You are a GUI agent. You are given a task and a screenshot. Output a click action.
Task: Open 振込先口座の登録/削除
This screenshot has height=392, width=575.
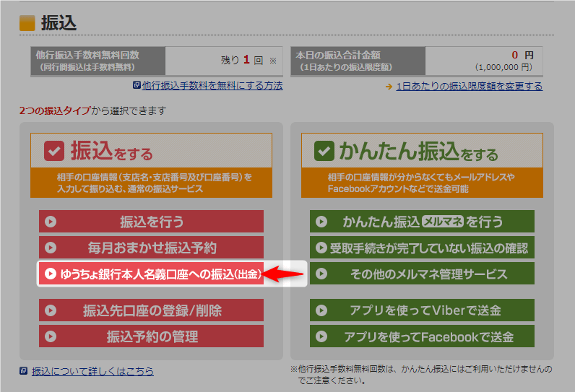pyautogui.click(x=151, y=310)
